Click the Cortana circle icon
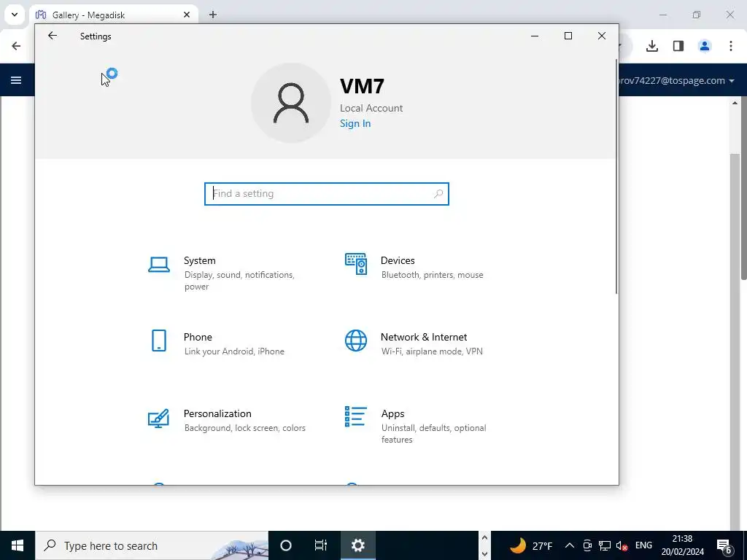 pos(286,545)
